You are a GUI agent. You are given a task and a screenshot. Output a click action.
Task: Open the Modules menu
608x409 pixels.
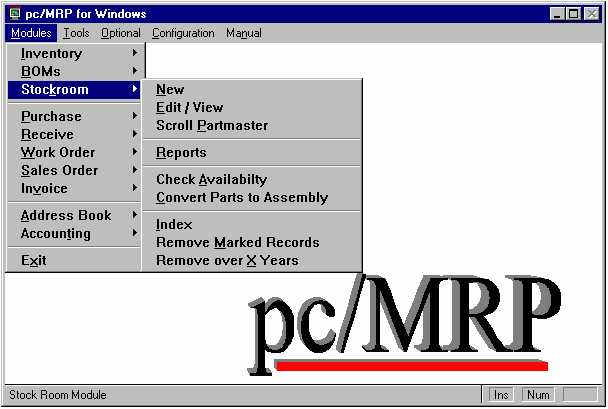point(31,33)
